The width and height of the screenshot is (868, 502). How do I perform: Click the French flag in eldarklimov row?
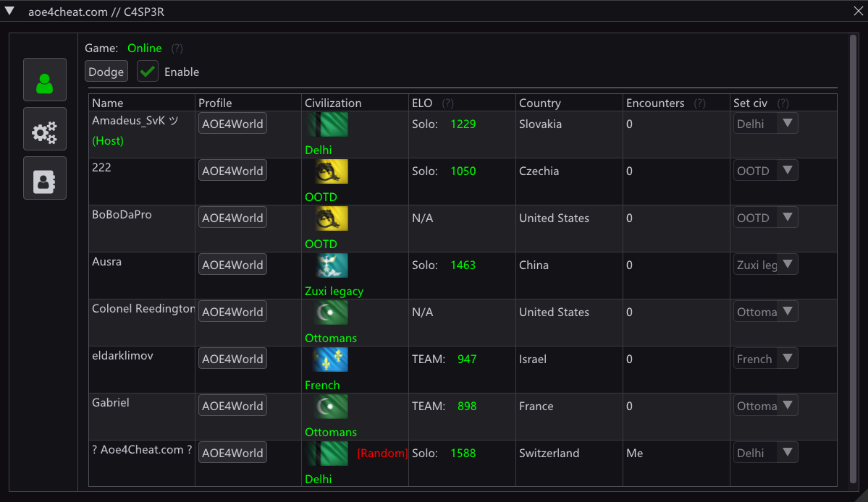coord(331,360)
